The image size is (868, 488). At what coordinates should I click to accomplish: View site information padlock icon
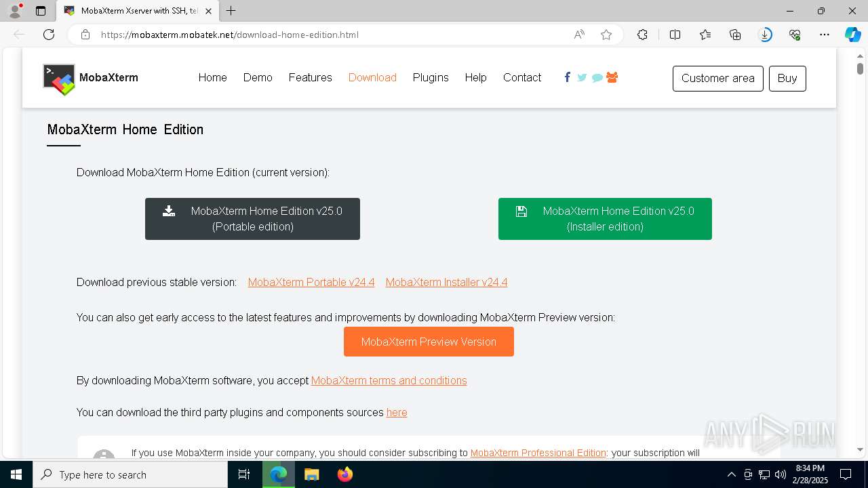85,35
